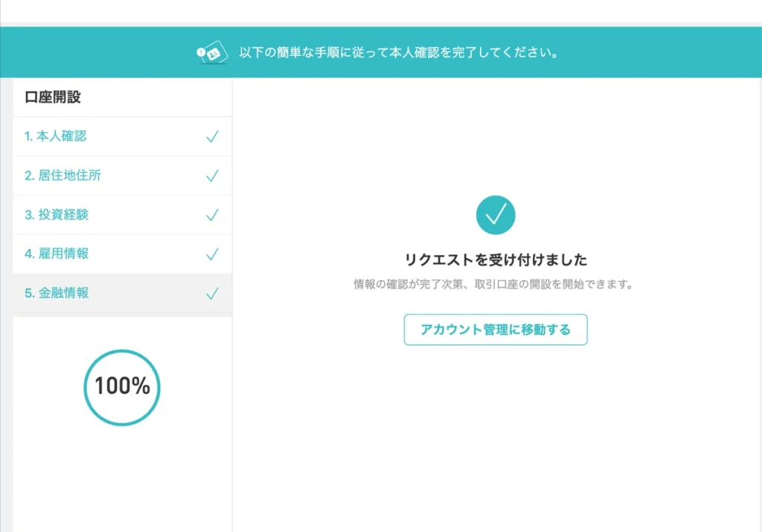Click the gray 情報の確認が完了次第 message
This screenshot has height=532, width=762.
click(x=496, y=285)
